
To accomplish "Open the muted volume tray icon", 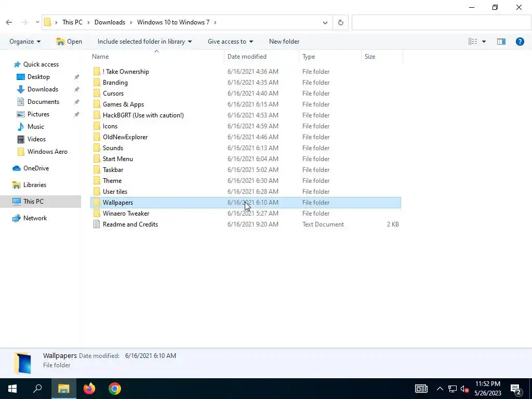I will (x=465, y=389).
